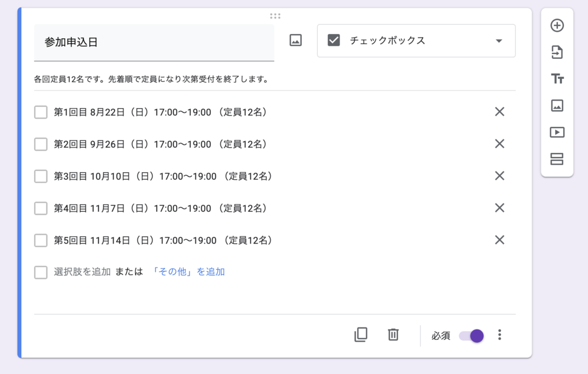Remove the 第2回目 9月26日 option

click(499, 143)
